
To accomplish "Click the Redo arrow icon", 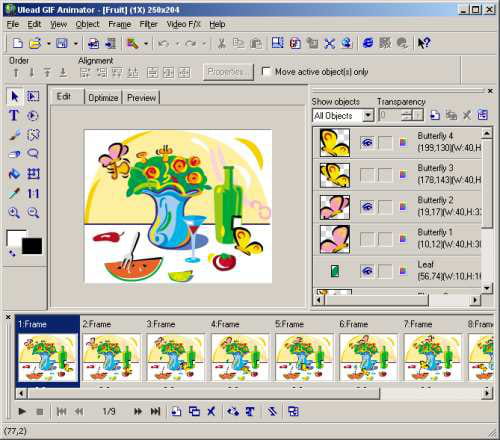I will pyautogui.click(x=191, y=43).
